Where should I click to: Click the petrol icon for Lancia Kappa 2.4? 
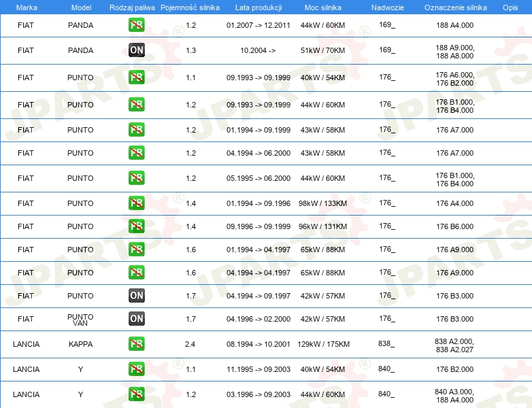[x=136, y=343]
